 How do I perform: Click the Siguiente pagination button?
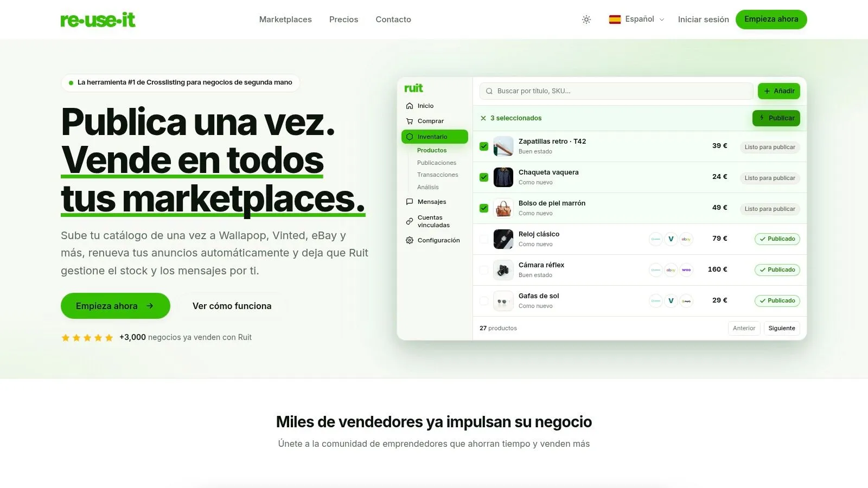(782, 328)
